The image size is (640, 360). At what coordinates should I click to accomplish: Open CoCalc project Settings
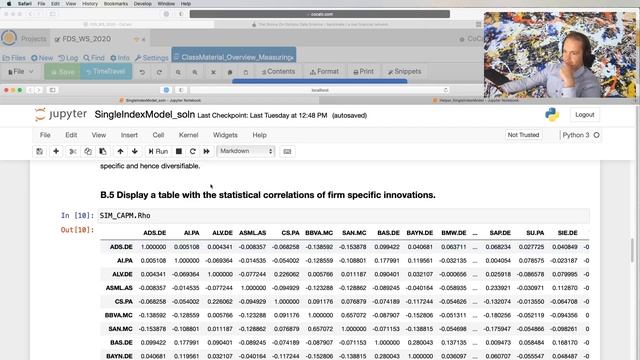coord(152,58)
